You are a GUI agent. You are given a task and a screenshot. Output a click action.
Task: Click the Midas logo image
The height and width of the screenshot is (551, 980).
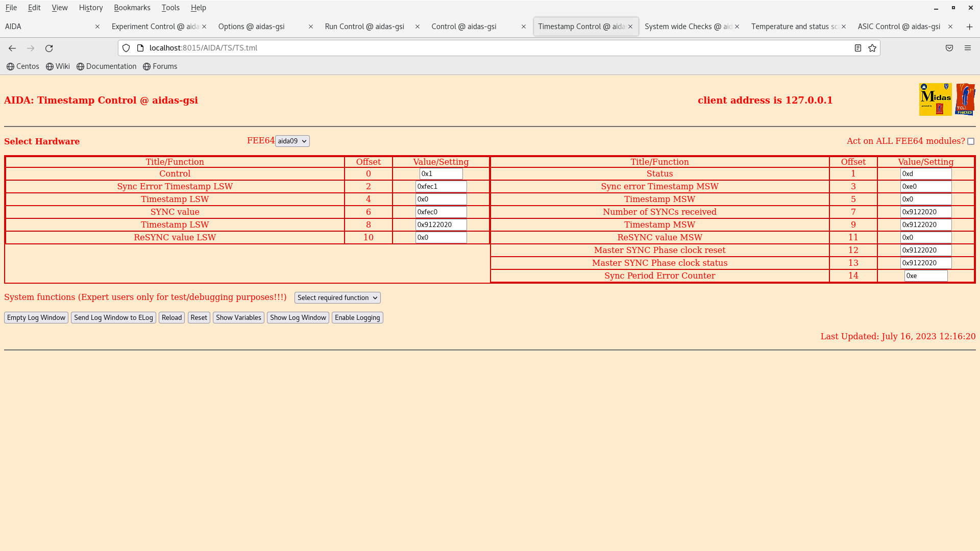[935, 99]
